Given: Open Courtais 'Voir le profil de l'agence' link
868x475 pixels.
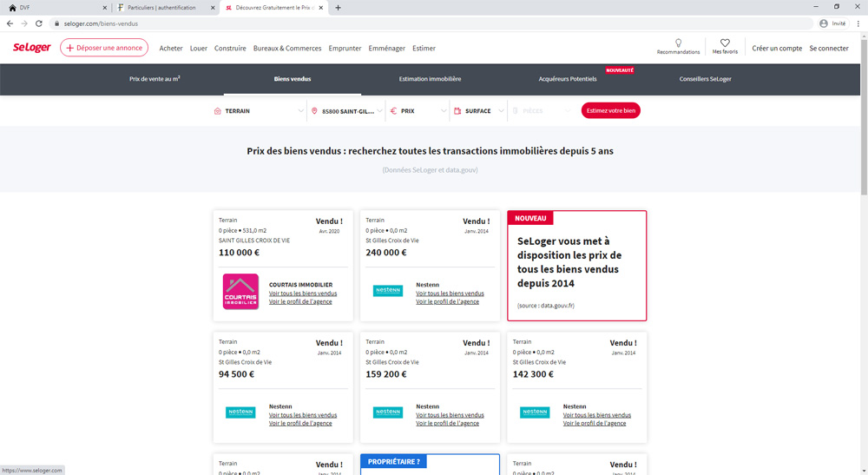Looking at the screenshot, I should coord(300,301).
